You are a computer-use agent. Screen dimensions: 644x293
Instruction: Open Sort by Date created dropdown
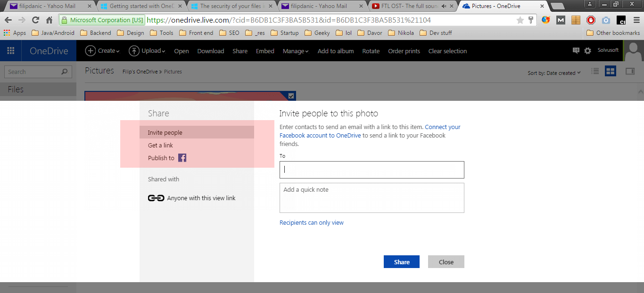pos(554,73)
